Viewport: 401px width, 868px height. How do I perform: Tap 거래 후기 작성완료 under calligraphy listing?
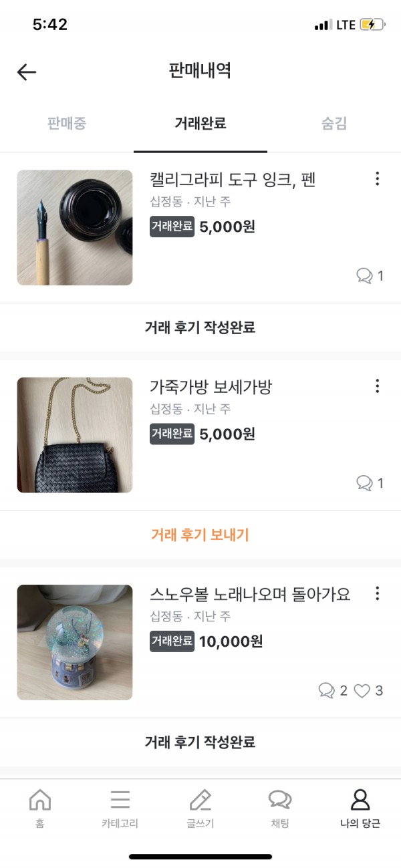click(x=200, y=327)
